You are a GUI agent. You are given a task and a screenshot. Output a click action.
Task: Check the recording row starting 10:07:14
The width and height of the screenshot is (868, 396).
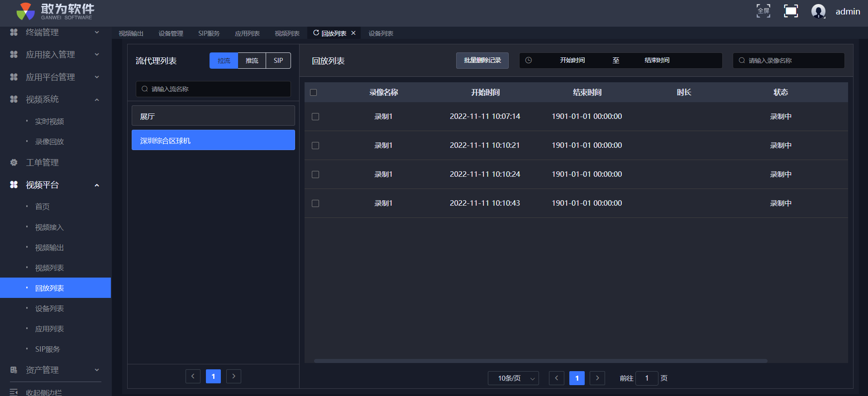pyautogui.click(x=315, y=117)
